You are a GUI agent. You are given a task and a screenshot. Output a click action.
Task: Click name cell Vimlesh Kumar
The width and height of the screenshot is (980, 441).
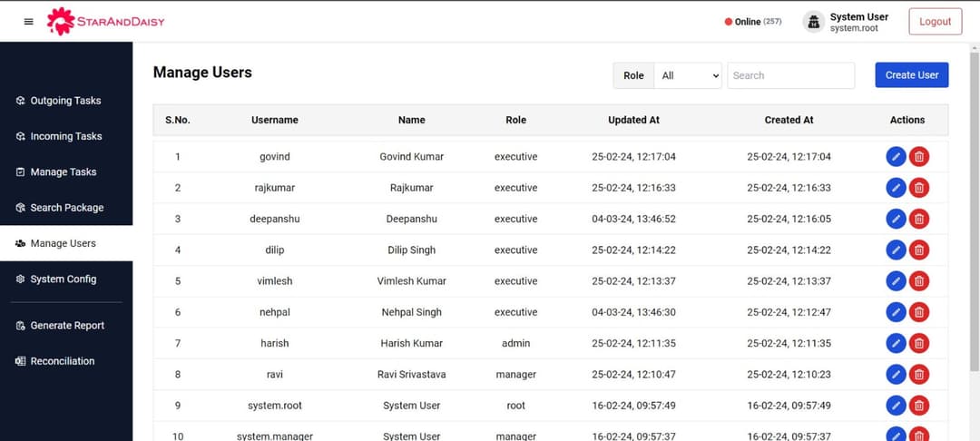411,281
